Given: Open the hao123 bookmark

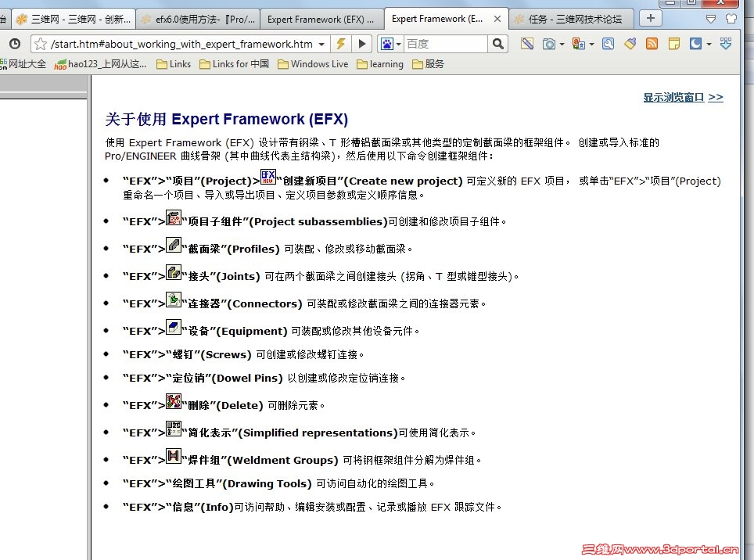Looking at the screenshot, I should coord(100,64).
